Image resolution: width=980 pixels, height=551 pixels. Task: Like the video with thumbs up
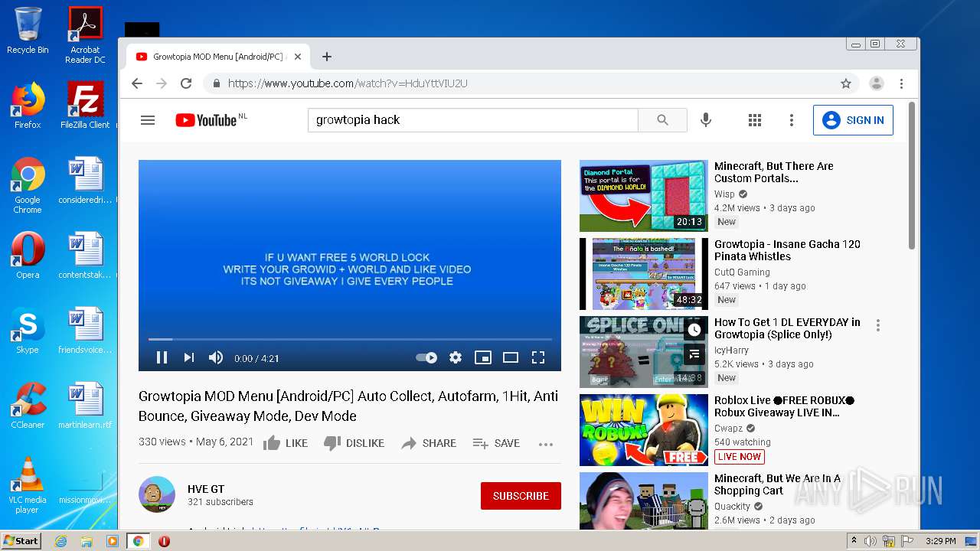point(286,443)
